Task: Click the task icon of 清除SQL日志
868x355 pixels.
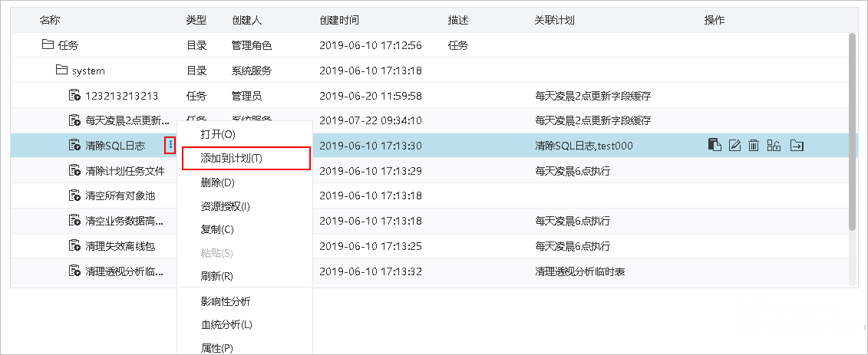Action: click(74, 146)
